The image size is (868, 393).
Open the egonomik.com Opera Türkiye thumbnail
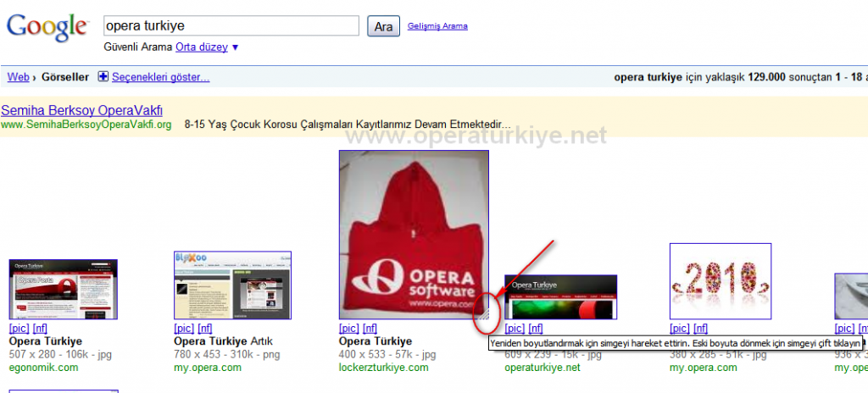(x=64, y=289)
